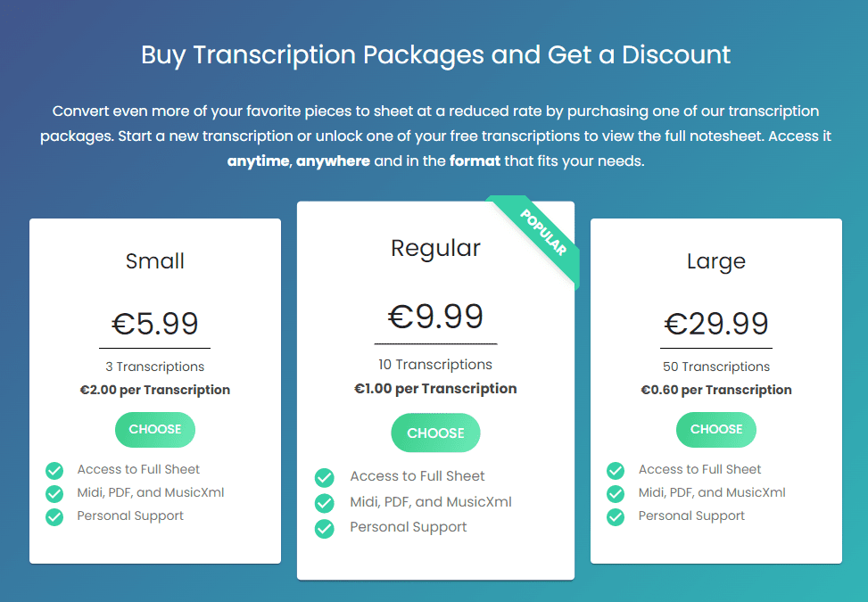Image resolution: width=868 pixels, height=602 pixels.
Task: Click the POPULAR ribbon badge
Action: [543, 233]
